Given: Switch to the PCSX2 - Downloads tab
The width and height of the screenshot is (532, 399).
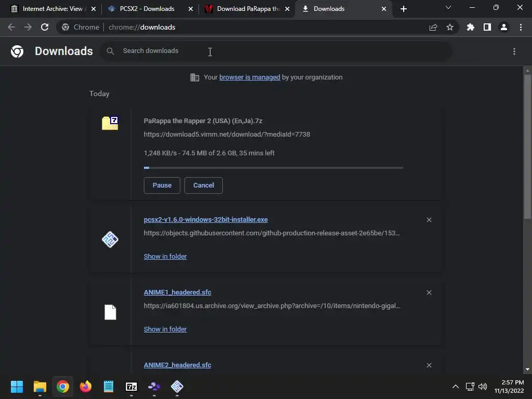Looking at the screenshot, I should (x=146, y=9).
